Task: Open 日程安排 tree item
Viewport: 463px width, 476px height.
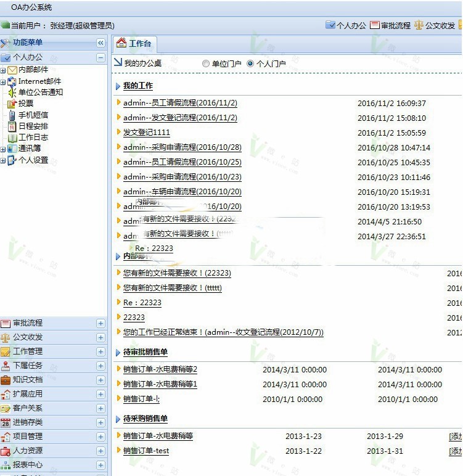Action: tap(33, 126)
